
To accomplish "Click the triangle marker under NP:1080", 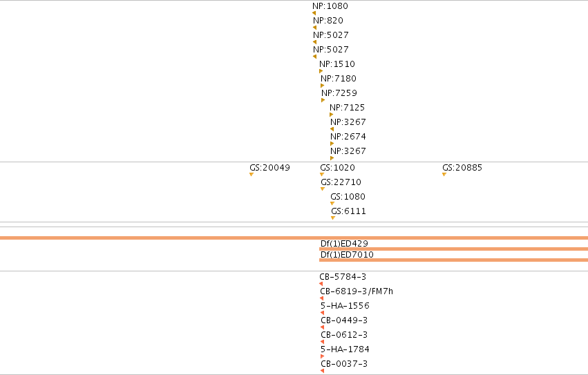I will pos(314,13).
